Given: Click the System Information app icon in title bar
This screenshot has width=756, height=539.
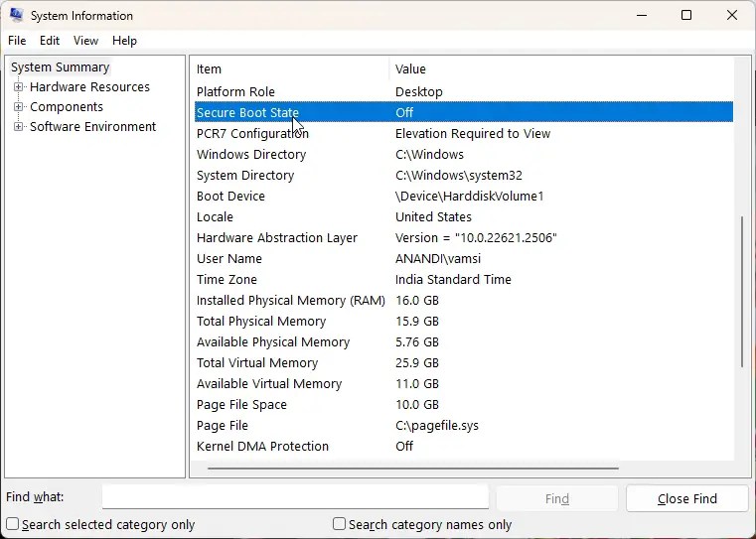Looking at the screenshot, I should coord(16,15).
